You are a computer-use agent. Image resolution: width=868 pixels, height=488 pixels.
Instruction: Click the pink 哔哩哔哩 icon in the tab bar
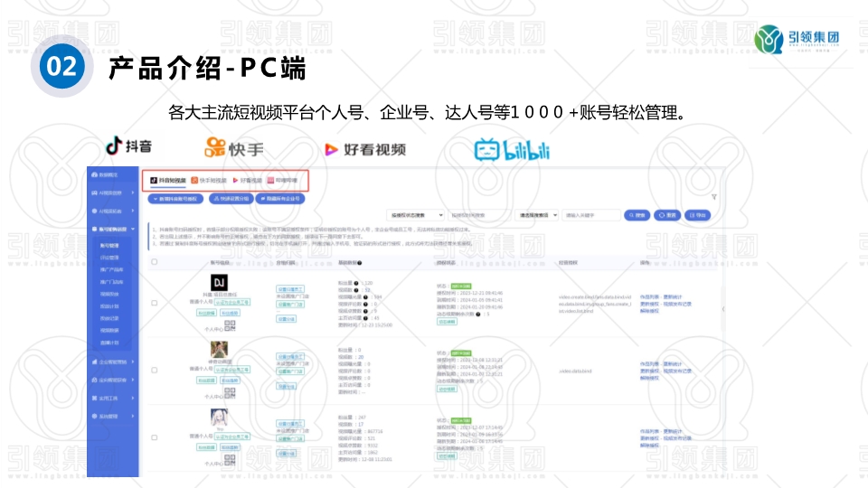[270, 181]
